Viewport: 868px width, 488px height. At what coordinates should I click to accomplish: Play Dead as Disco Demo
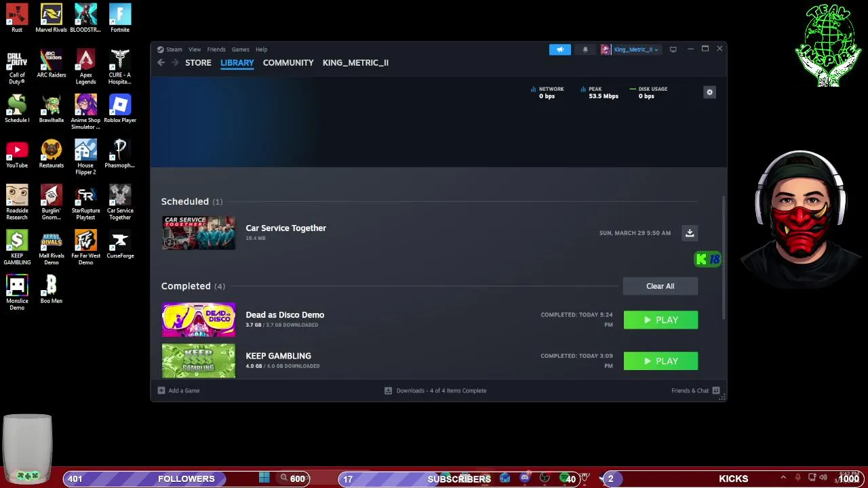click(660, 320)
